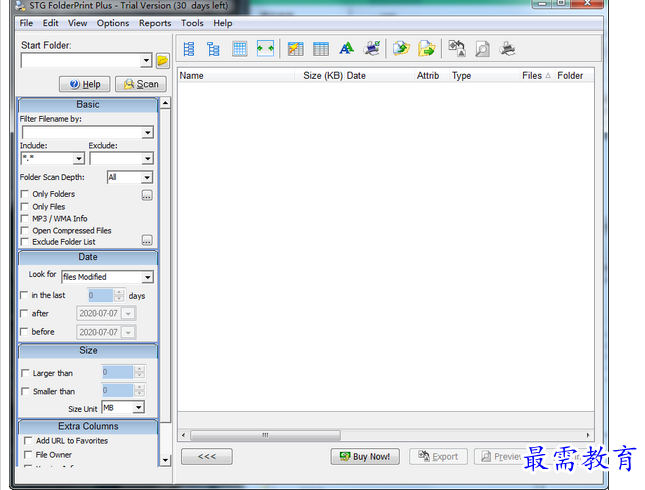Toggle the MP3 / WMA Info checkbox
Viewport: 645px width, 490px height.
coord(25,218)
